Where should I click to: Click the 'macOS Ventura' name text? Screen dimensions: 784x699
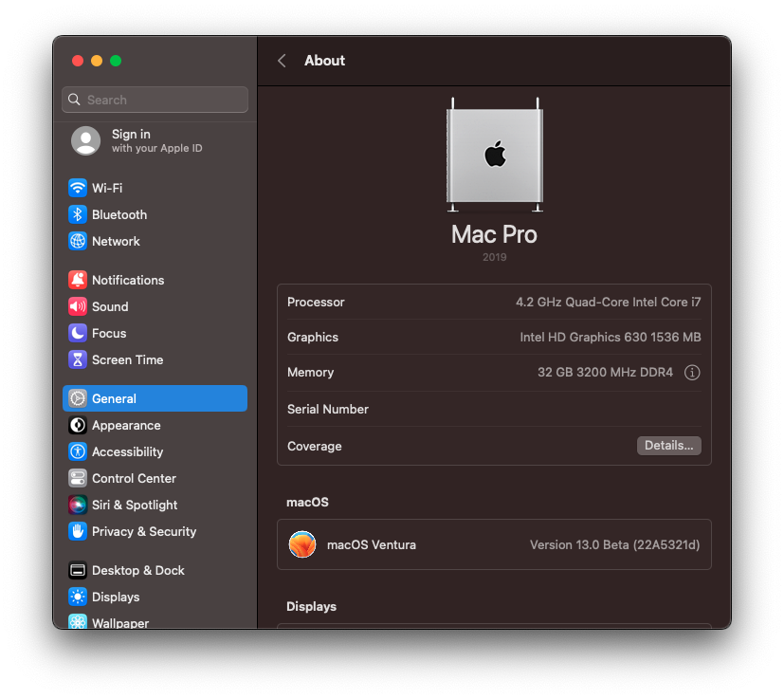tap(372, 544)
